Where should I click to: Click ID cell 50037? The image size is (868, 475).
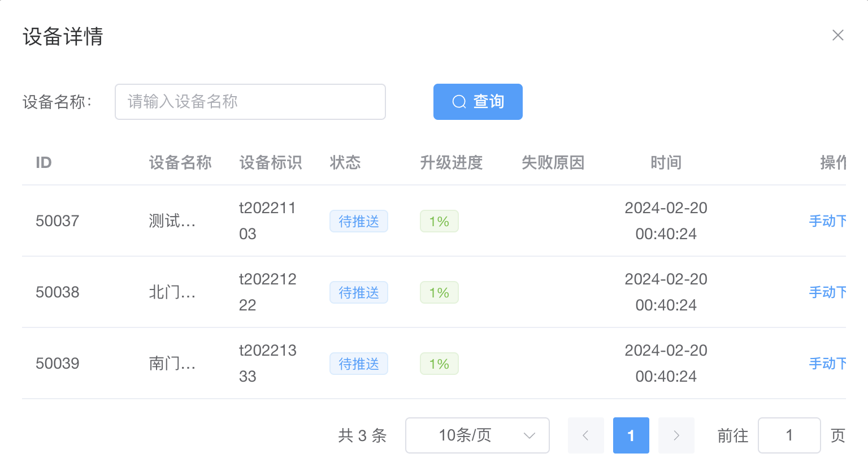pyautogui.click(x=58, y=221)
